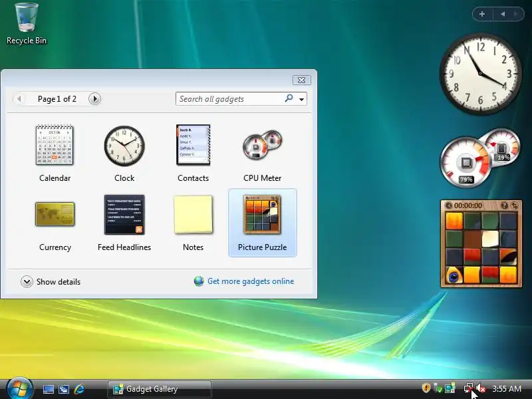Shuffle the Picture Puzzle tiles
Image resolution: width=532 pixels, height=399 pixels.
514,205
